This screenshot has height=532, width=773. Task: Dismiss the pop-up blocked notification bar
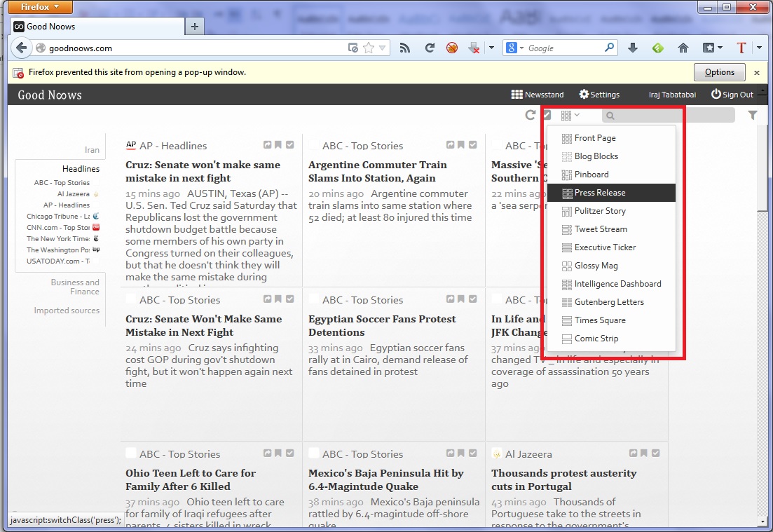757,72
